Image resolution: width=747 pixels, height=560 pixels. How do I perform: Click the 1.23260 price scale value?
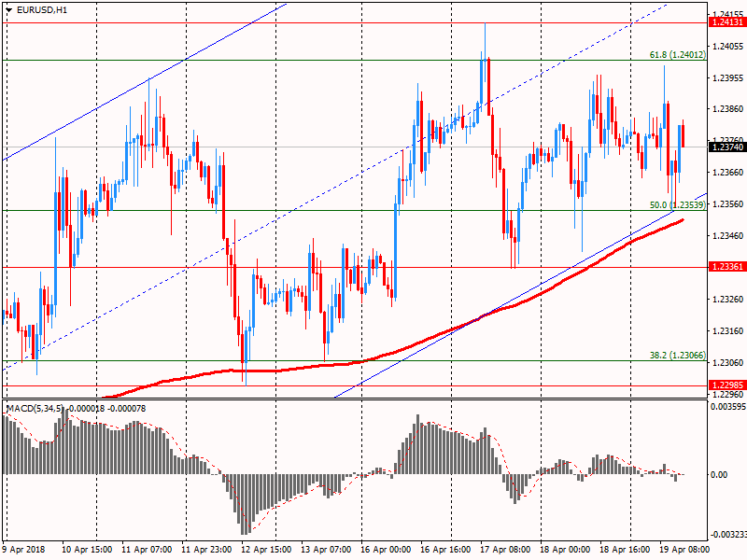(728, 299)
